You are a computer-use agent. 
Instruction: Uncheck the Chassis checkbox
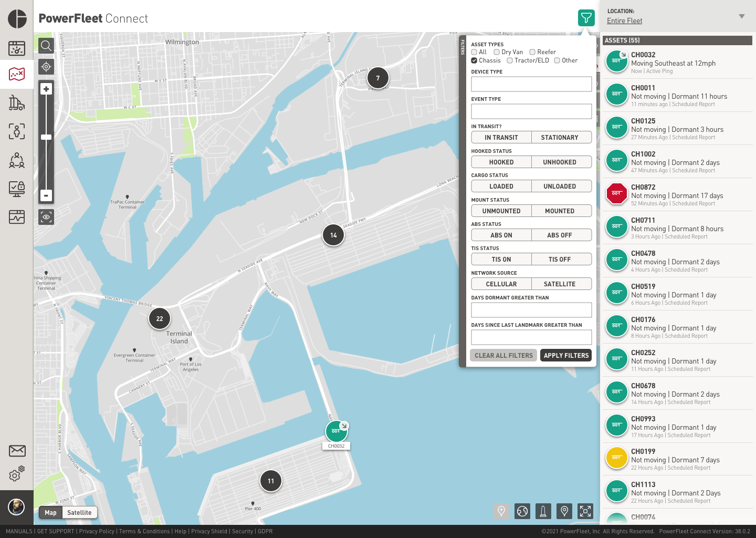[x=474, y=60]
